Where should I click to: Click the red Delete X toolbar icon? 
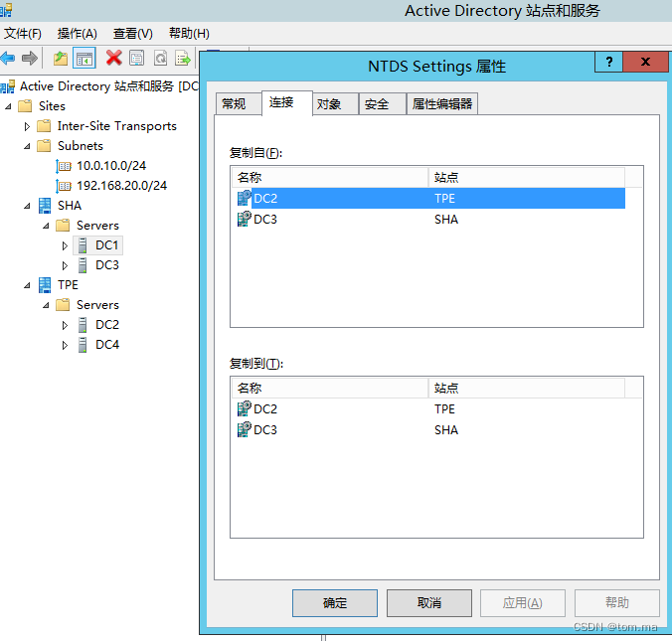[114, 58]
